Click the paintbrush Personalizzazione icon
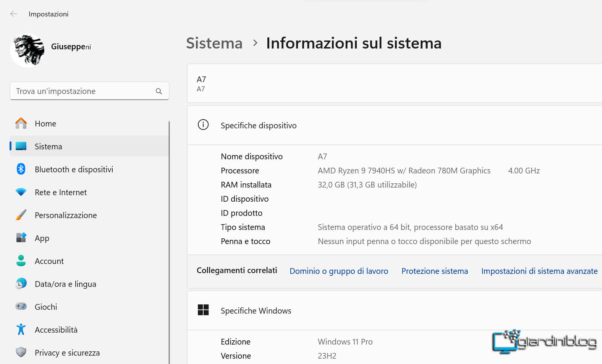Screen dimensions: 602x364 click(x=21, y=215)
